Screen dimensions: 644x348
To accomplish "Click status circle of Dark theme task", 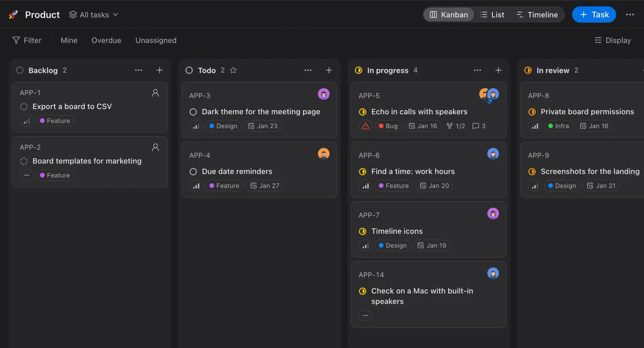I will (x=193, y=112).
